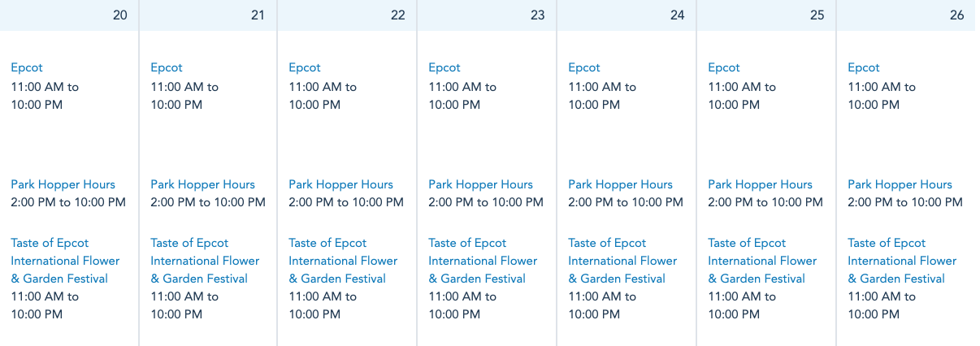The height and width of the screenshot is (346, 980).
Task: Click the Epcot link under day 22
Action: tap(305, 67)
